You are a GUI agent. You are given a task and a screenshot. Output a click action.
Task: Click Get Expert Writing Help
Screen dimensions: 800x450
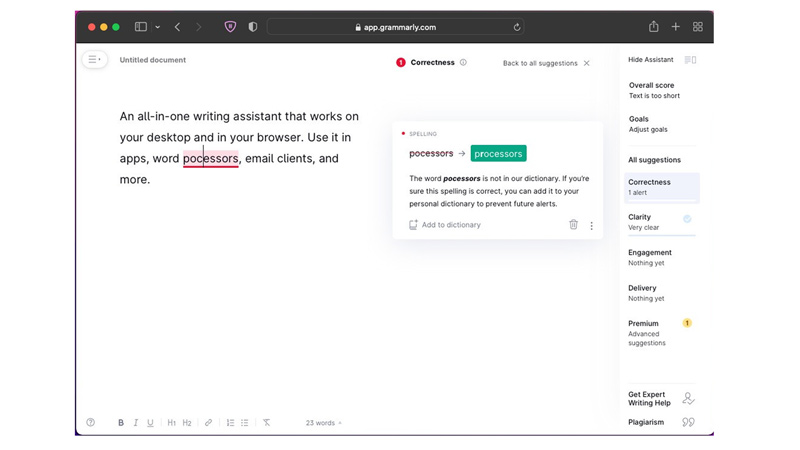[x=649, y=398]
